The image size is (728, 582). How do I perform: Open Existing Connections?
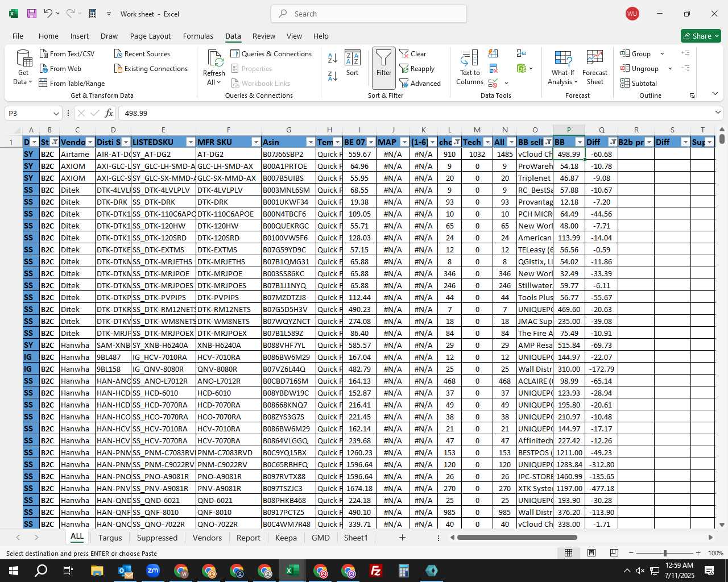151,68
